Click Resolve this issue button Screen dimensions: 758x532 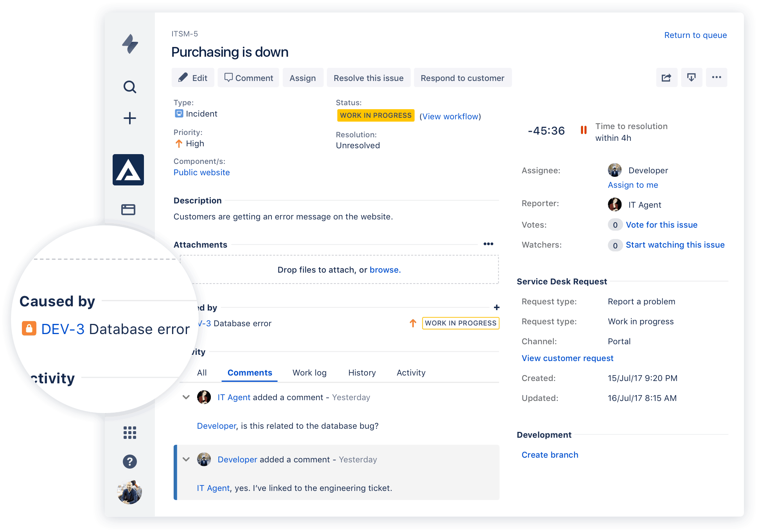coord(368,77)
